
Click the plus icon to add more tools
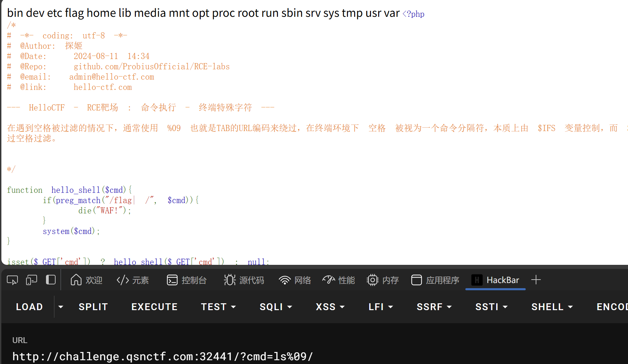[x=536, y=280]
